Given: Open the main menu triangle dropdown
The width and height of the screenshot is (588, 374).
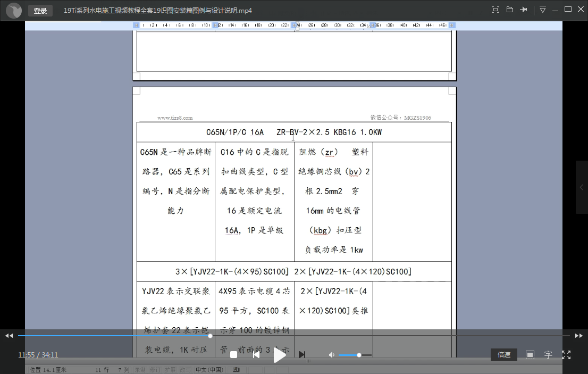Looking at the screenshot, I should [543, 10].
